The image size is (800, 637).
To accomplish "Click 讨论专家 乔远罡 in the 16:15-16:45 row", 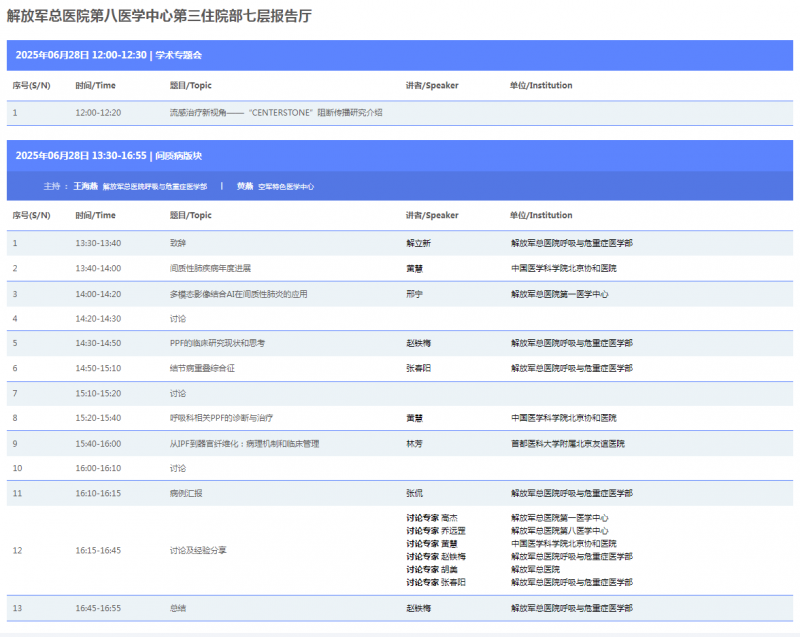I will 436,531.
